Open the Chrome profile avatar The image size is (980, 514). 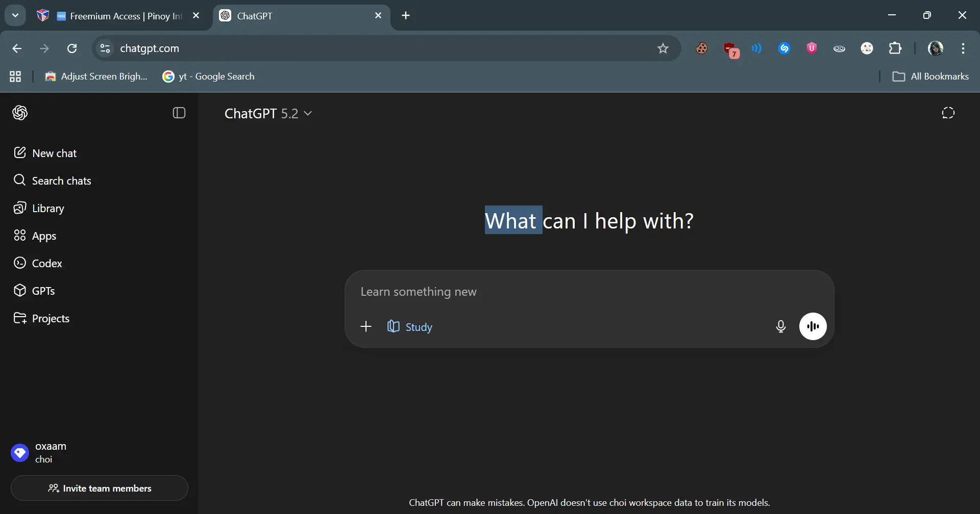pyautogui.click(x=935, y=48)
